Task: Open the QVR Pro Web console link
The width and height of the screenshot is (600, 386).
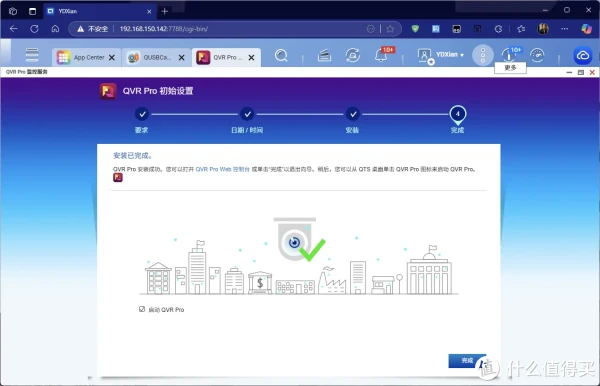Action: [222, 169]
